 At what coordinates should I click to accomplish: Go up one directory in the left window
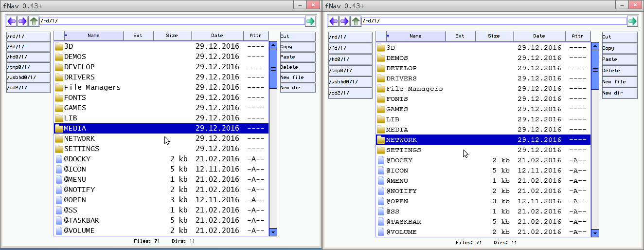coord(34,21)
